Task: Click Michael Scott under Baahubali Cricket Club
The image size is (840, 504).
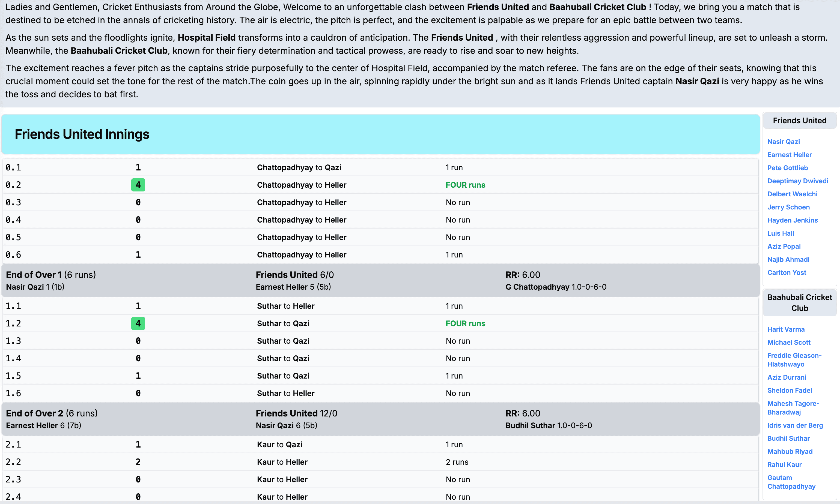Action: tap(789, 342)
